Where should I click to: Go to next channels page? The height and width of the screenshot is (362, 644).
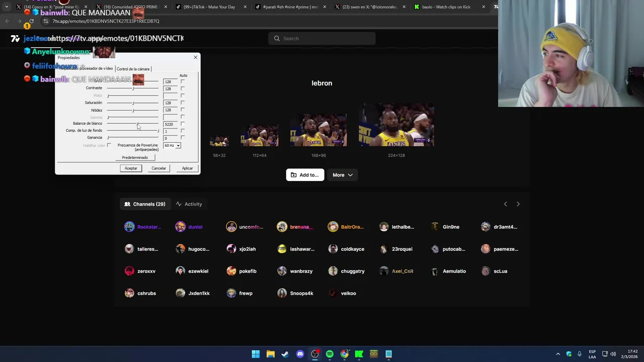pyautogui.click(x=518, y=204)
